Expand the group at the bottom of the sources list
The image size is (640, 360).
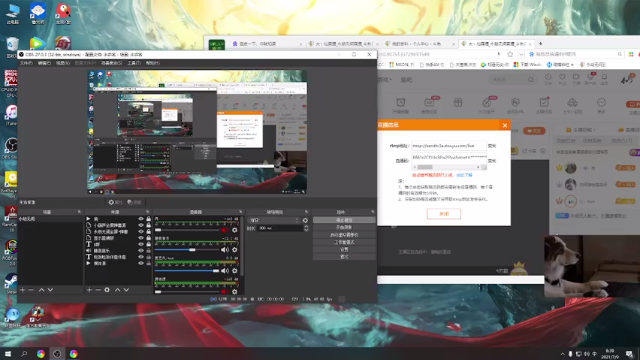pyautogui.click(x=88, y=264)
